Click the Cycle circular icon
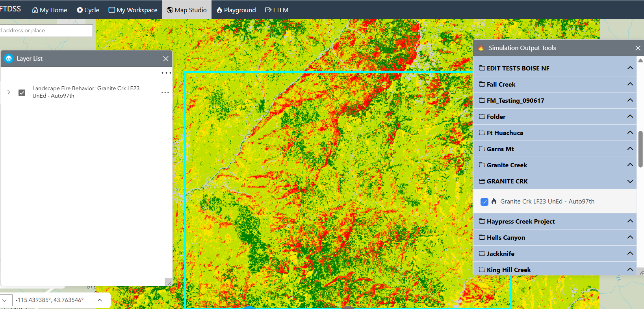 (80, 10)
